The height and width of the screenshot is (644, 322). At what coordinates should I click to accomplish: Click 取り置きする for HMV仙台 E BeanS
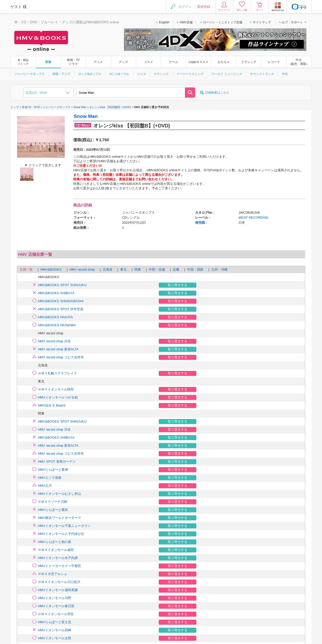coord(178,406)
